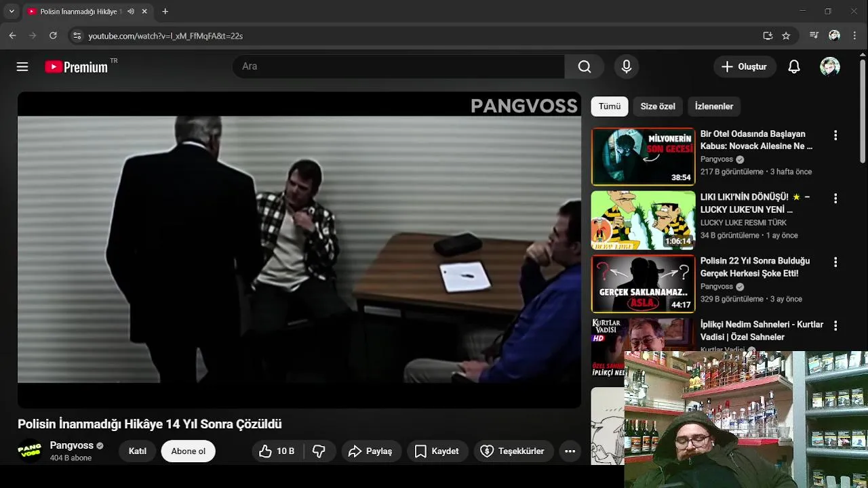Dislike the video with thumbs down

(x=319, y=451)
